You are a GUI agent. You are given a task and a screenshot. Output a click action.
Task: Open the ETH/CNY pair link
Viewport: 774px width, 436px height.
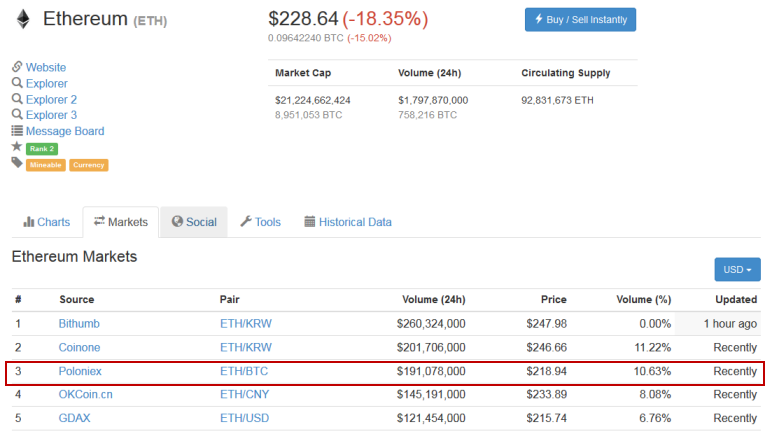[x=244, y=395]
